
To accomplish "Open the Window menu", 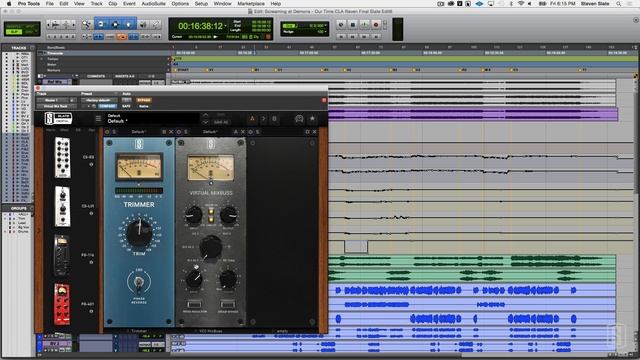I will click(x=222, y=4).
